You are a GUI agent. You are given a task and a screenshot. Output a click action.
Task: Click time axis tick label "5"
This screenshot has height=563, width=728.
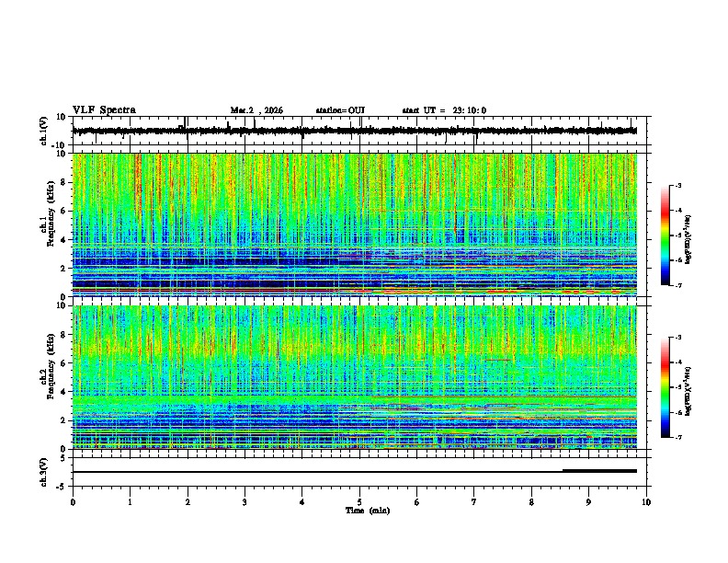coord(359,502)
